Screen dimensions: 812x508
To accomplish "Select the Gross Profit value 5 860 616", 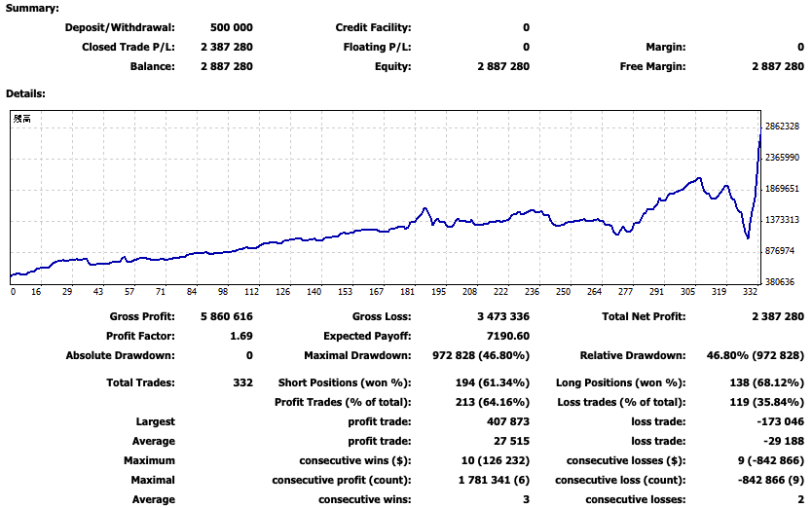I will pyautogui.click(x=226, y=317).
